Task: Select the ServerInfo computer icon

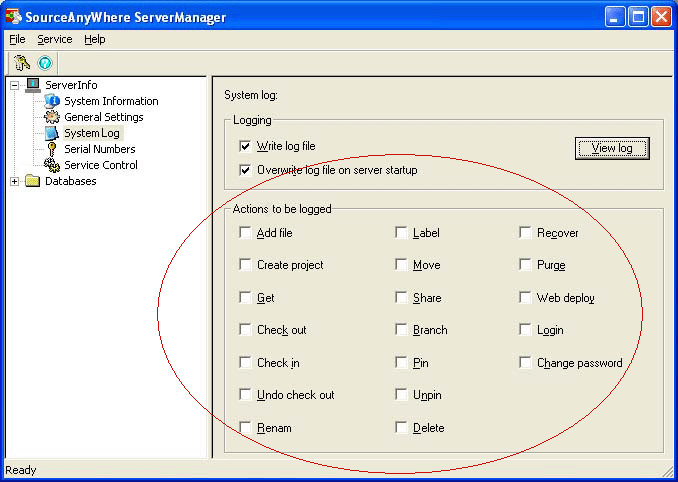Action: tap(33, 85)
